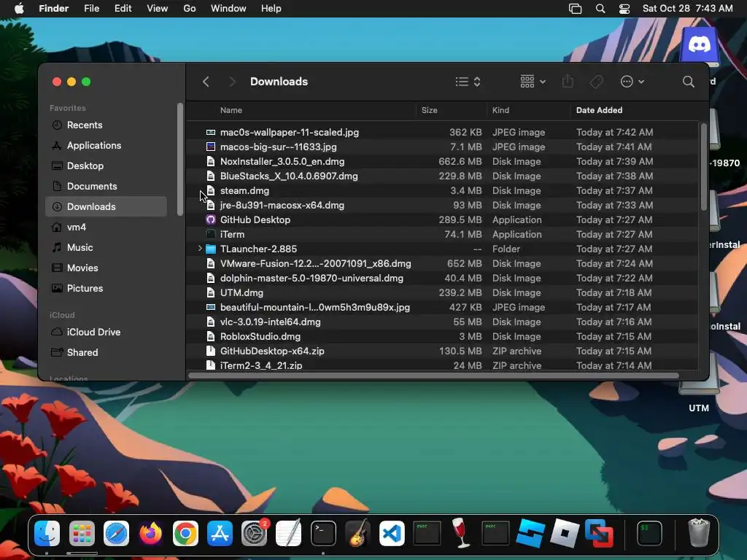Screen dimensions: 747x560
Task: Select NoxInstaller_3.0.5.0_en.dmg file
Action: pyautogui.click(x=443, y=161)
